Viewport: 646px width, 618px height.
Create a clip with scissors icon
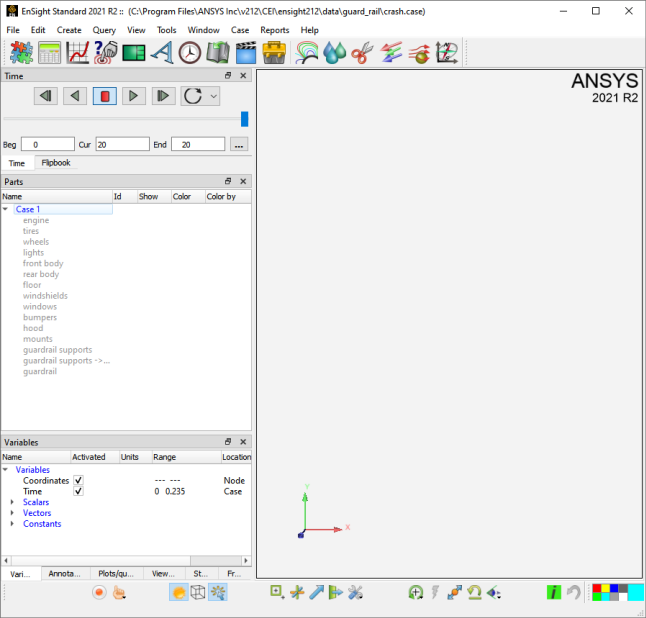point(363,53)
